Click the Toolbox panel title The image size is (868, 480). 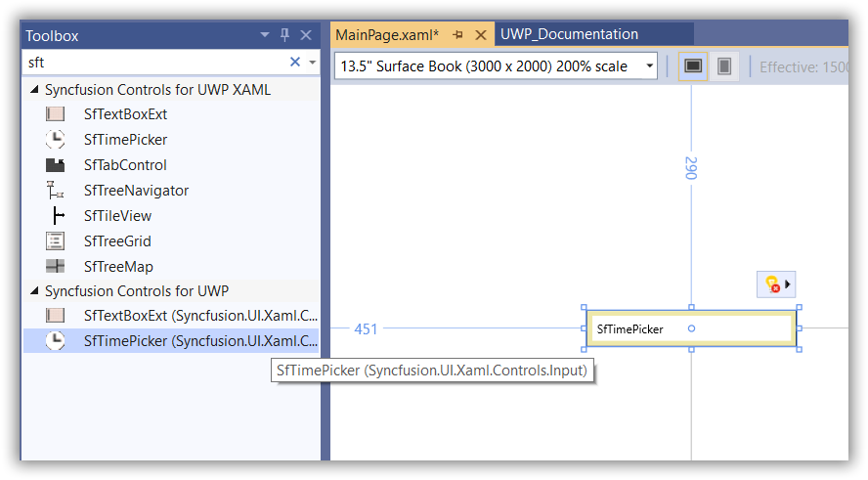coord(52,36)
